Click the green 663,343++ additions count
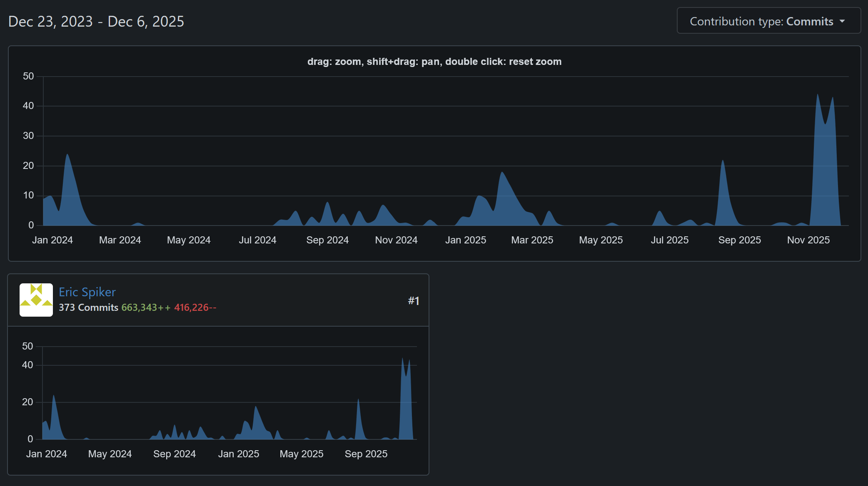Screen dimensions: 868x486 click(146, 307)
